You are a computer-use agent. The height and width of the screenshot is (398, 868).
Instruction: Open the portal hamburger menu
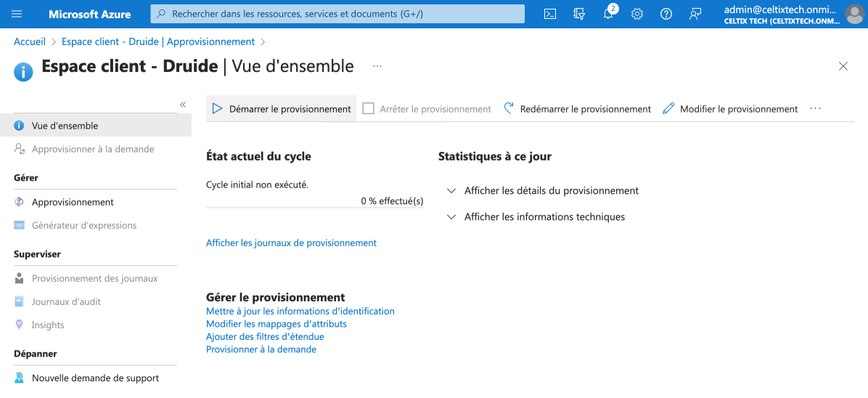click(x=17, y=14)
